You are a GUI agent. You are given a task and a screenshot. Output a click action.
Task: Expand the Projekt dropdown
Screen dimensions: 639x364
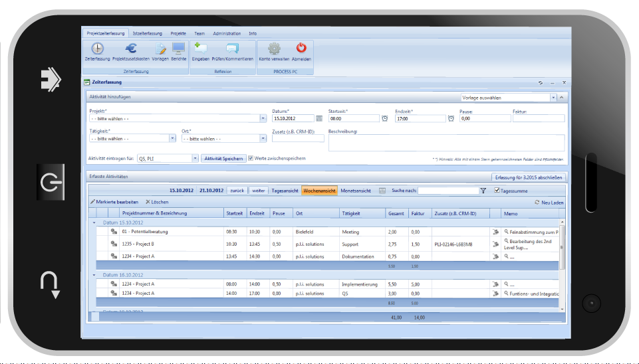click(263, 118)
